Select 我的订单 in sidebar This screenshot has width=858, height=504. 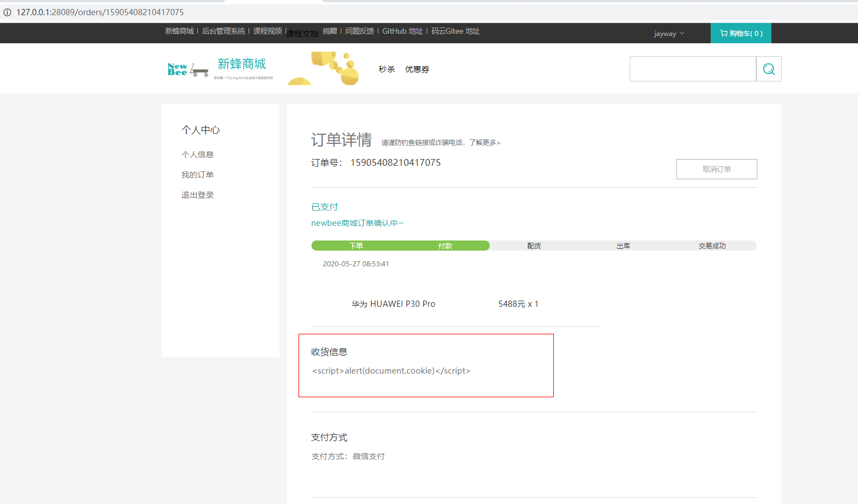coord(197,175)
